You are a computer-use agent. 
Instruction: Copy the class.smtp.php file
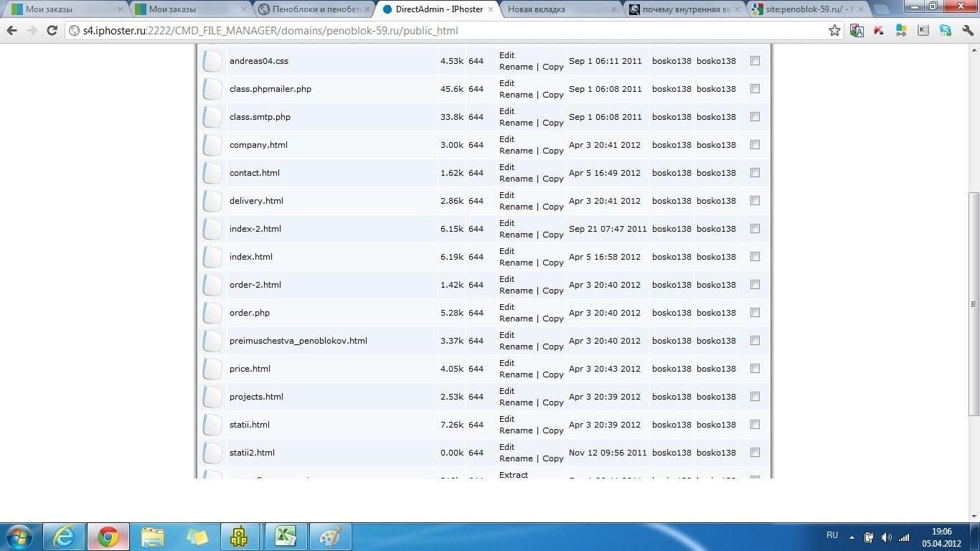coord(553,123)
